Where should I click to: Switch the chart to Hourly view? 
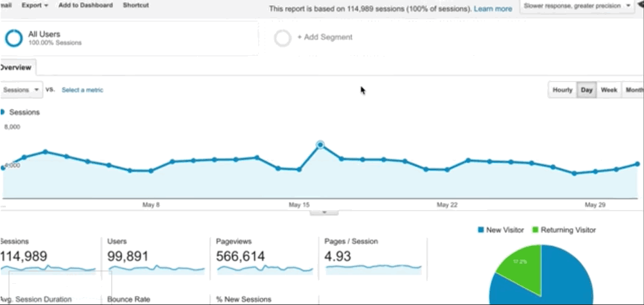562,90
